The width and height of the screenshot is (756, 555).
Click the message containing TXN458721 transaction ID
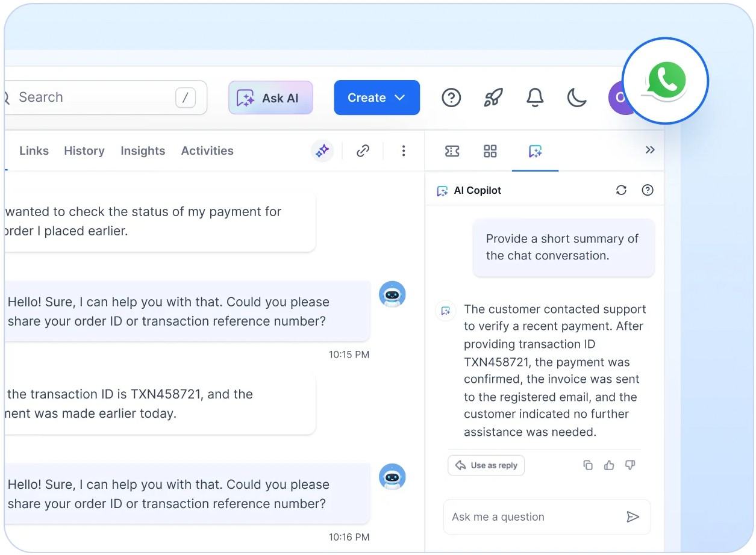coord(160,404)
